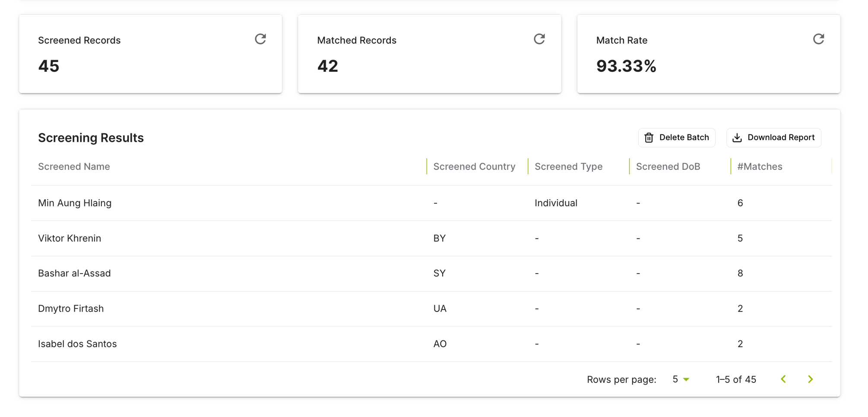This screenshot has width=868, height=417.
Task: Refresh the Matched Records card
Action: click(x=539, y=39)
